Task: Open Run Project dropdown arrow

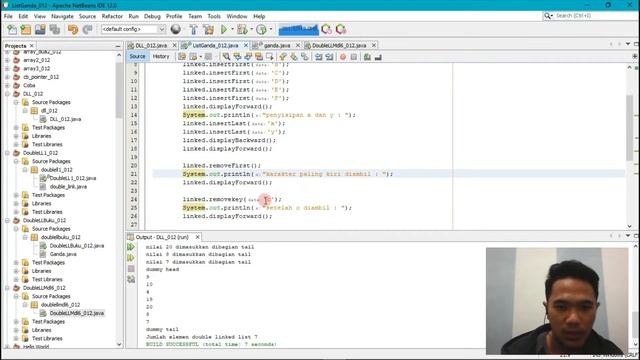Action: point(232,29)
